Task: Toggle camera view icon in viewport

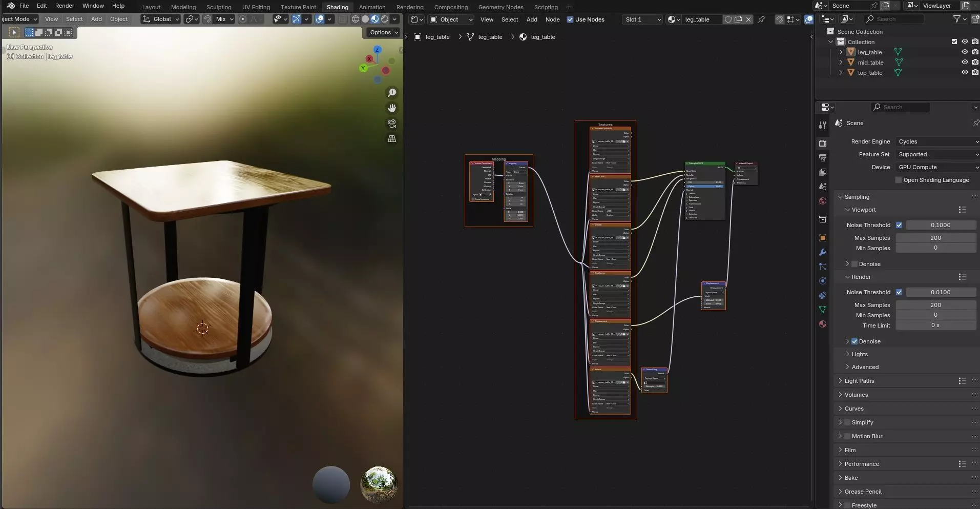Action: tap(392, 124)
